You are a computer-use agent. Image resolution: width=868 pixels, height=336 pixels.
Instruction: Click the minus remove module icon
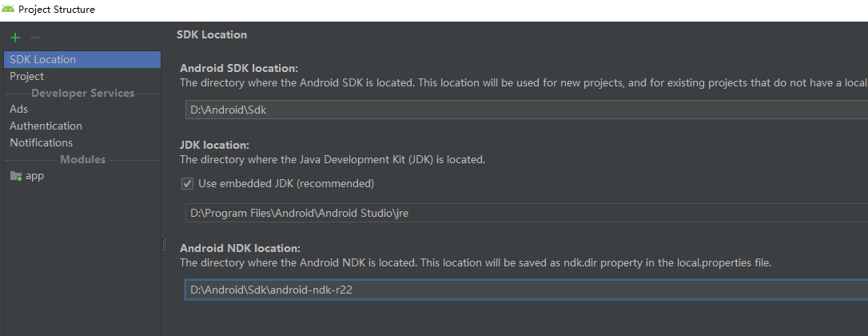[x=34, y=38]
